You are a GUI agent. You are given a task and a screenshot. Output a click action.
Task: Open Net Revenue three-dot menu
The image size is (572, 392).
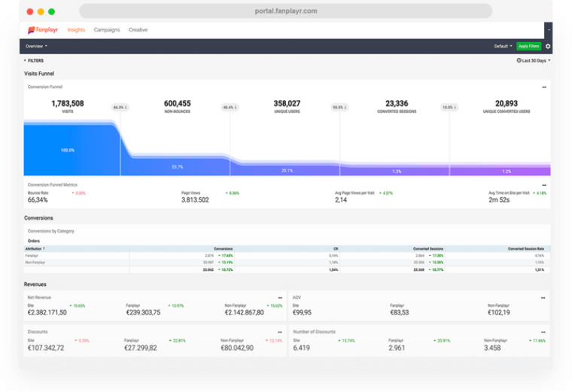(280, 298)
